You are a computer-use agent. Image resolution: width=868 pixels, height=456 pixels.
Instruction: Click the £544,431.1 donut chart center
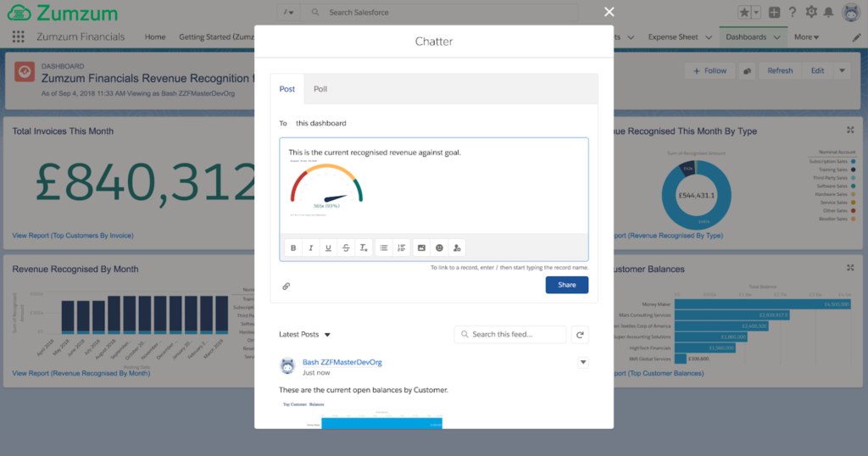[697, 195]
